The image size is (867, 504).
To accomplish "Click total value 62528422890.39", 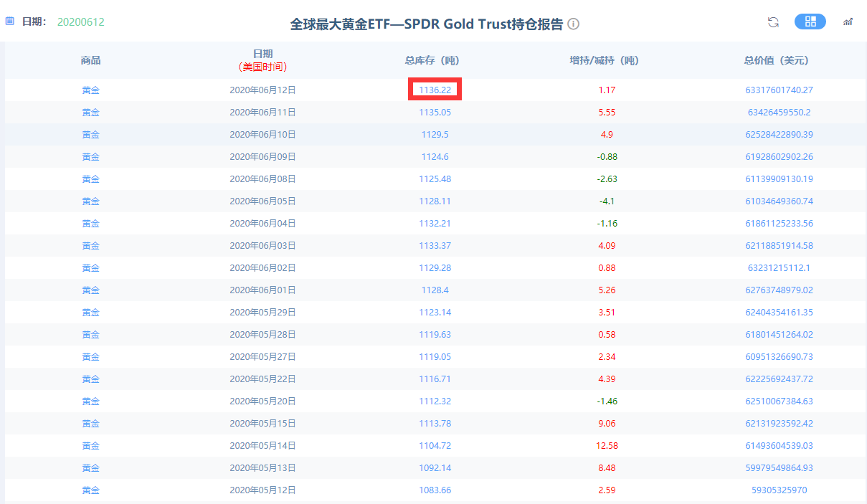I will pos(780,135).
